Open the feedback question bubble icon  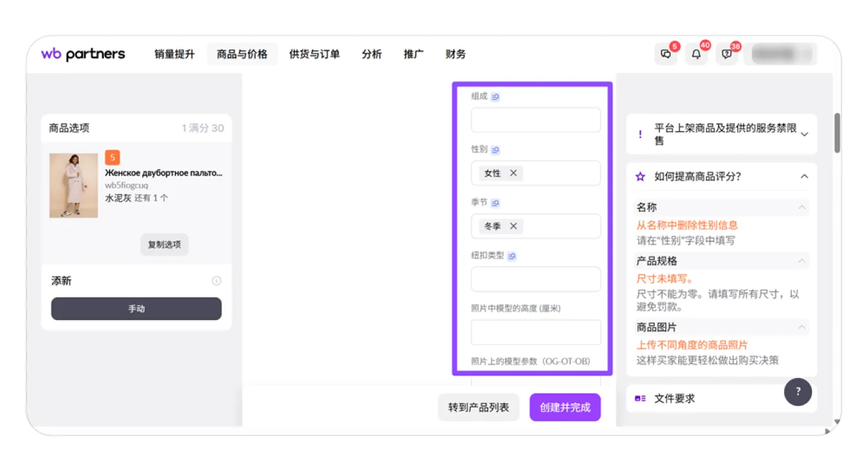(x=727, y=54)
